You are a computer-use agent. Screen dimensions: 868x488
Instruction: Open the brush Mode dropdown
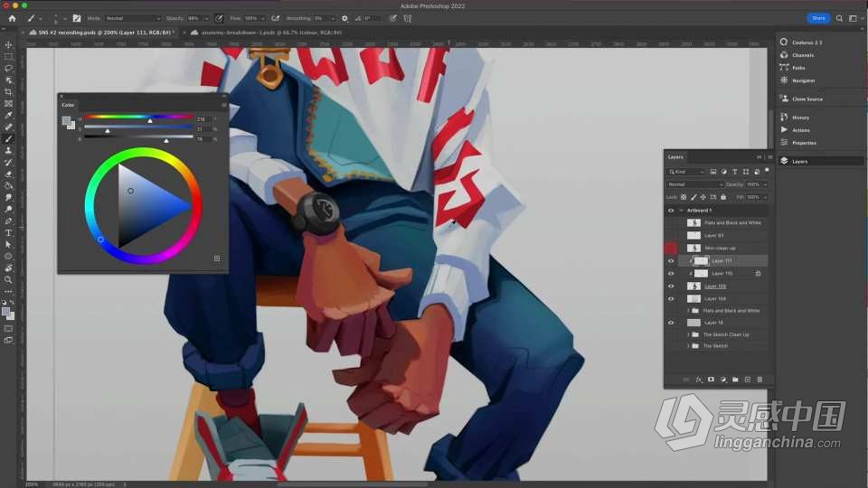pyautogui.click(x=132, y=18)
